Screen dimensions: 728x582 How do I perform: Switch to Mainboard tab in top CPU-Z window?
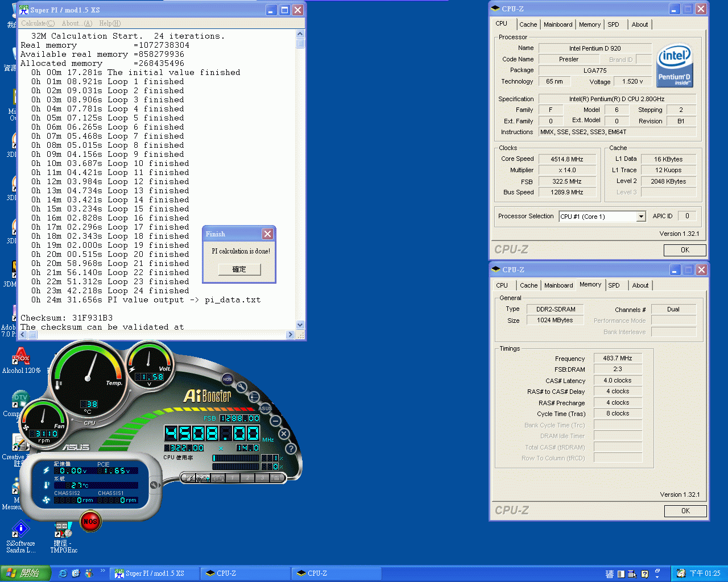pyautogui.click(x=558, y=24)
